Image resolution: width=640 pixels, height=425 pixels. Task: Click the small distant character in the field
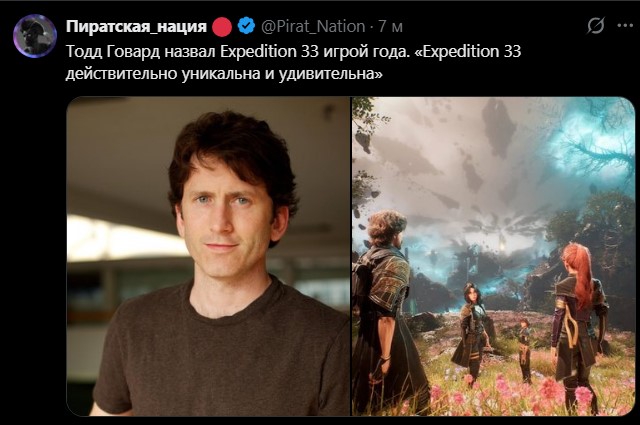524,350
